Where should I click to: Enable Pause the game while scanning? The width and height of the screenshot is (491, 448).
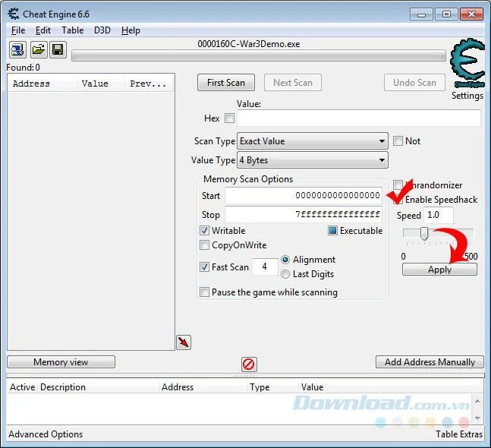204,292
